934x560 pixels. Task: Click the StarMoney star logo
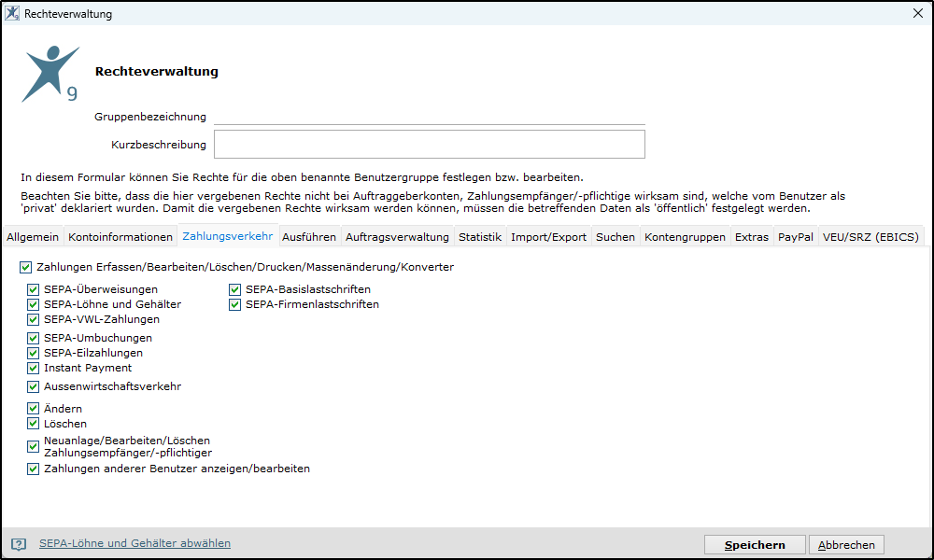[50, 74]
